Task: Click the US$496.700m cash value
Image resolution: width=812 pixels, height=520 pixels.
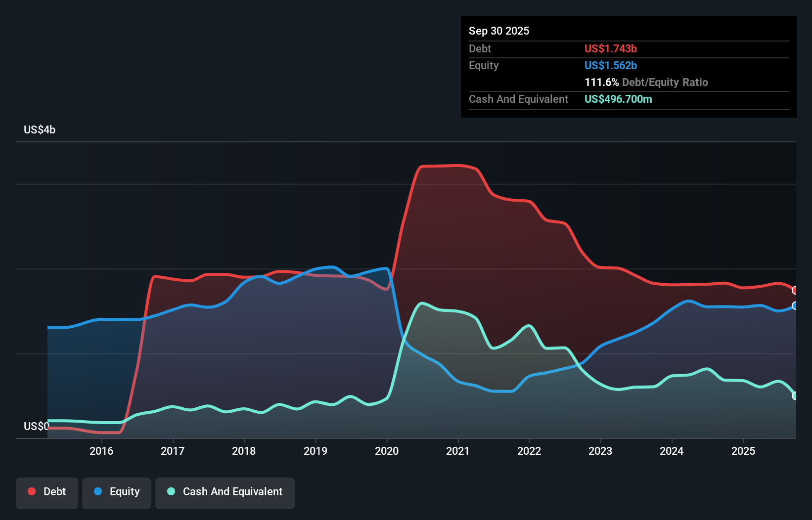Action: point(618,99)
